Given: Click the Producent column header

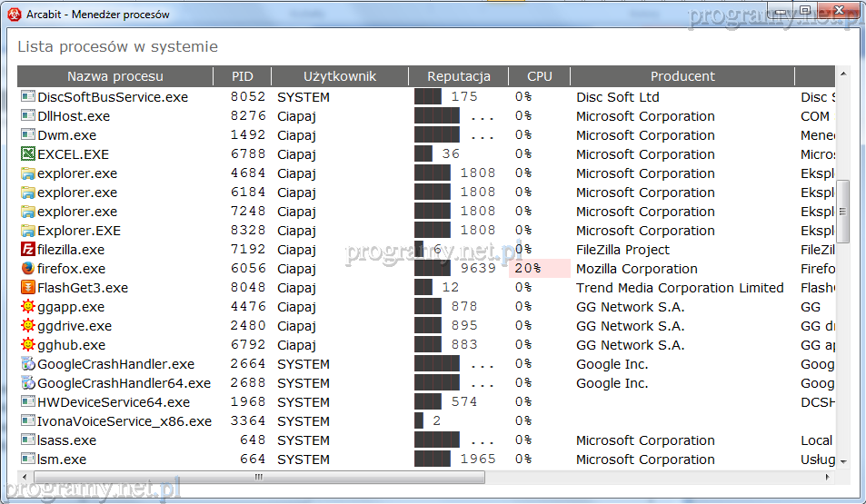Looking at the screenshot, I should (x=682, y=76).
